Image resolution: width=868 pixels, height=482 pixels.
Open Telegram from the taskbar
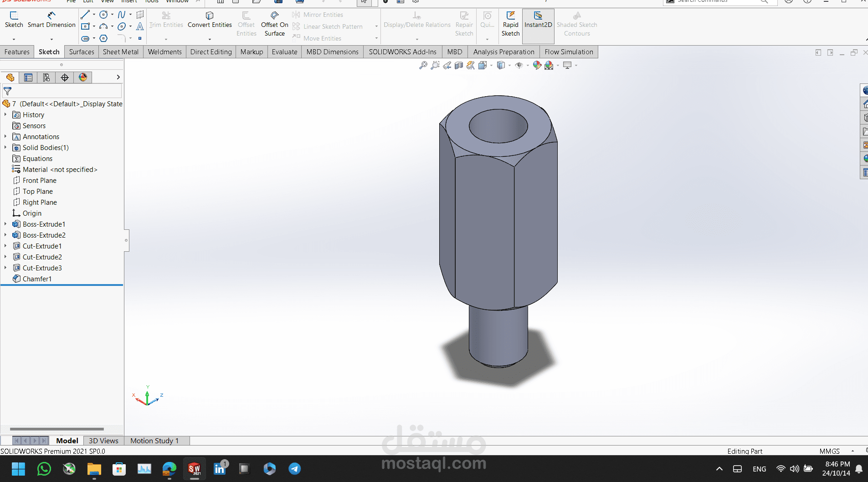click(294, 469)
